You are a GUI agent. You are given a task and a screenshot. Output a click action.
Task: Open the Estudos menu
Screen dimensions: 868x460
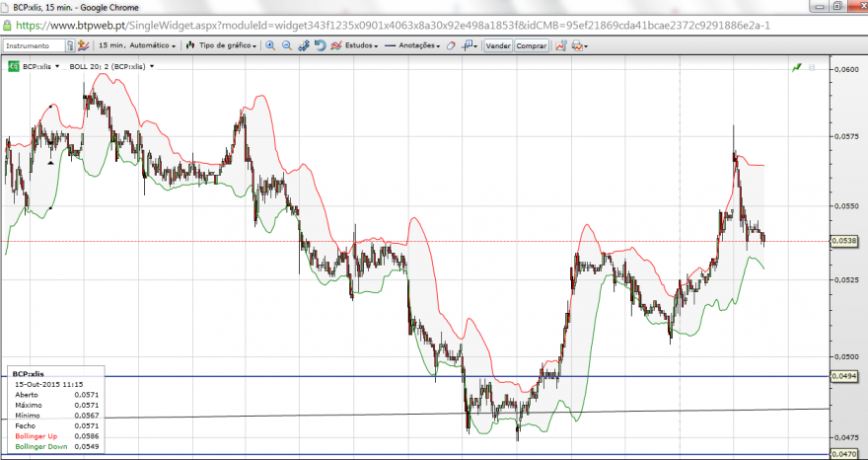coord(355,46)
